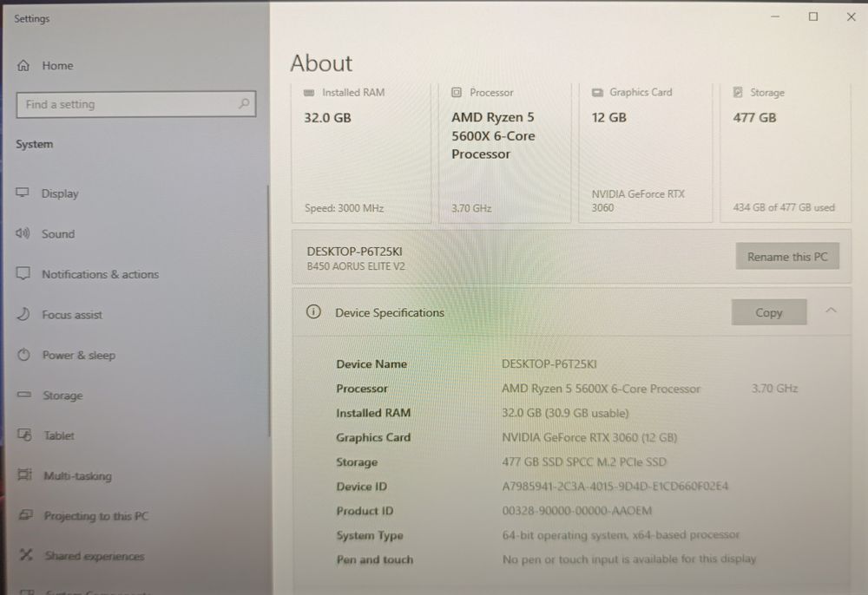
Task: Click the Home icon in sidebar
Action: click(x=23, y=65)
